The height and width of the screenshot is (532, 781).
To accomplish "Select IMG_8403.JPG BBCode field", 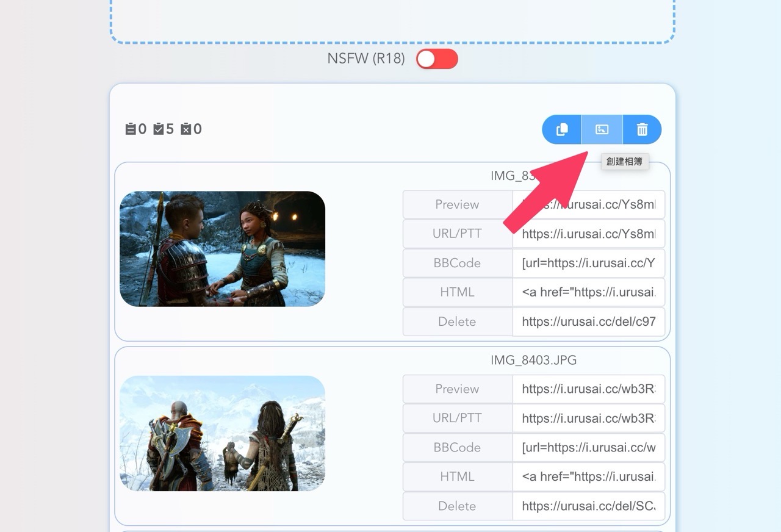I will pyautogui.click(x=589, y=447).
